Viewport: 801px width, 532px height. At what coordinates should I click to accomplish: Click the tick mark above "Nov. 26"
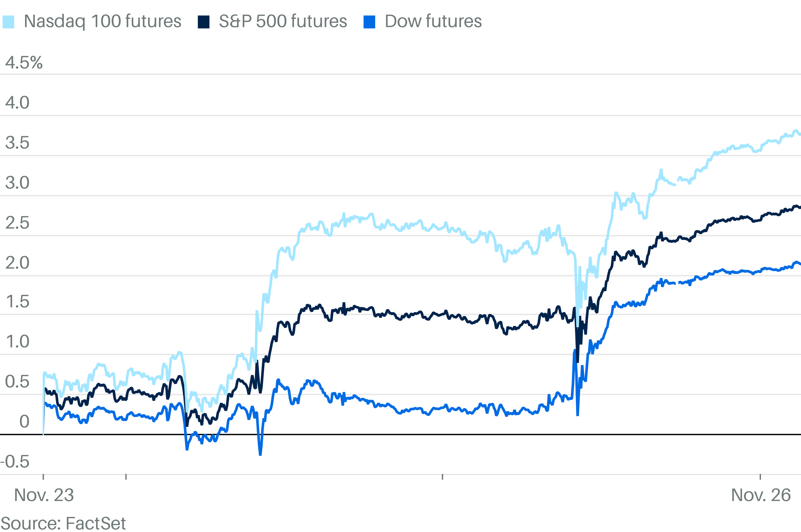click(x=760, y=477)
